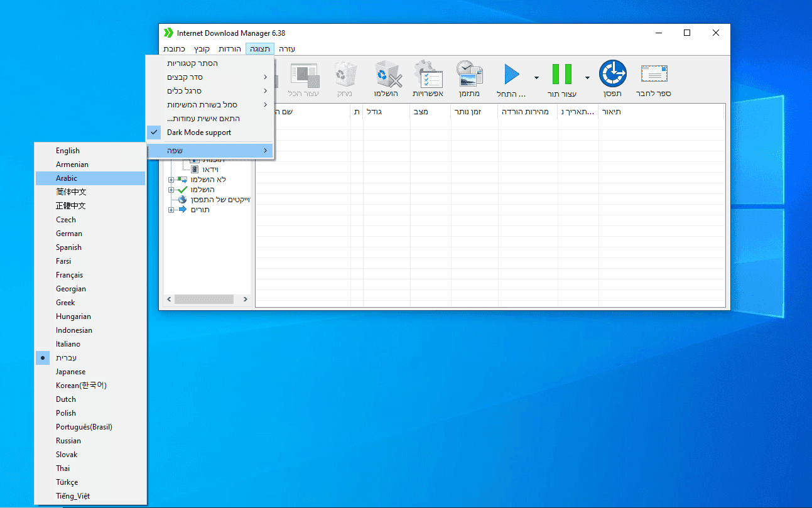The image size is (812, 508).
Task: Open the עזרה menu
Action: click(287, 49)
